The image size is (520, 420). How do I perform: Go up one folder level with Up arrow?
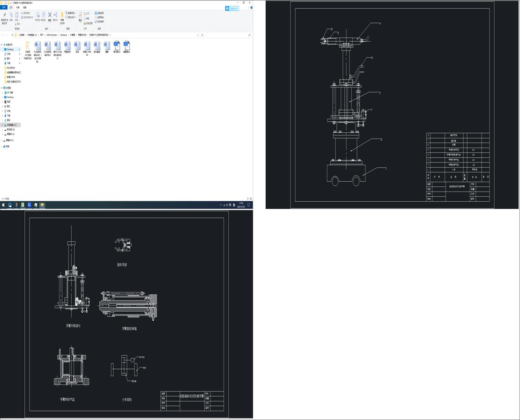[x=12, y=35]
